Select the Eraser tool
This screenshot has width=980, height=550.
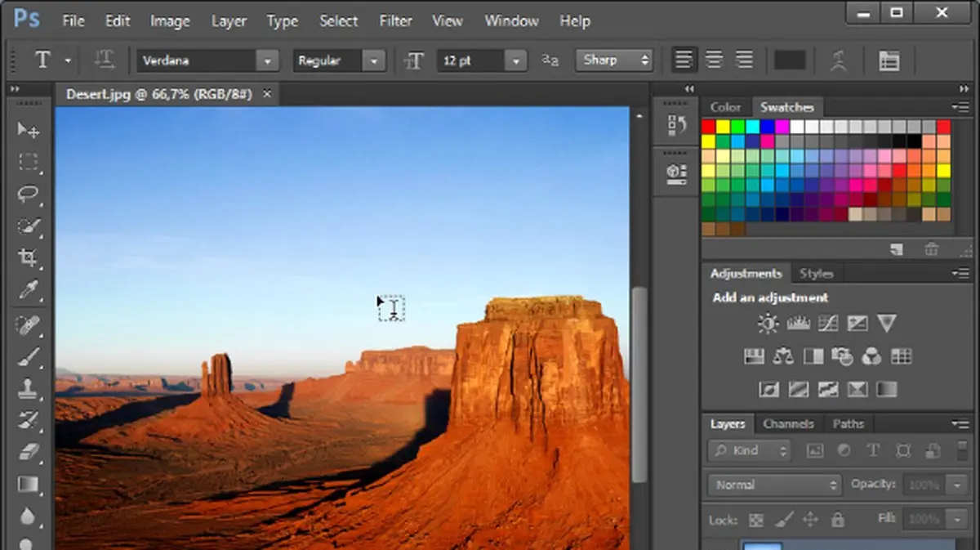click(29, 452)
